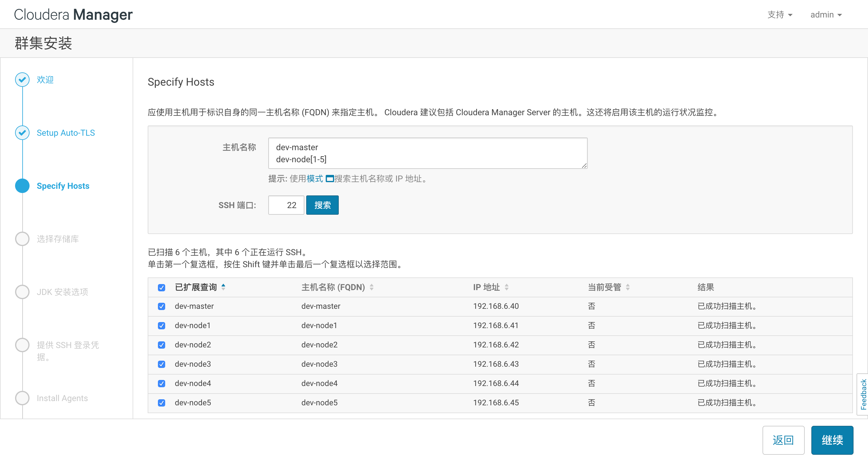Screen dimensions: 868x462
Task: Open the admin account dropdown
Action: click(826, 14)
